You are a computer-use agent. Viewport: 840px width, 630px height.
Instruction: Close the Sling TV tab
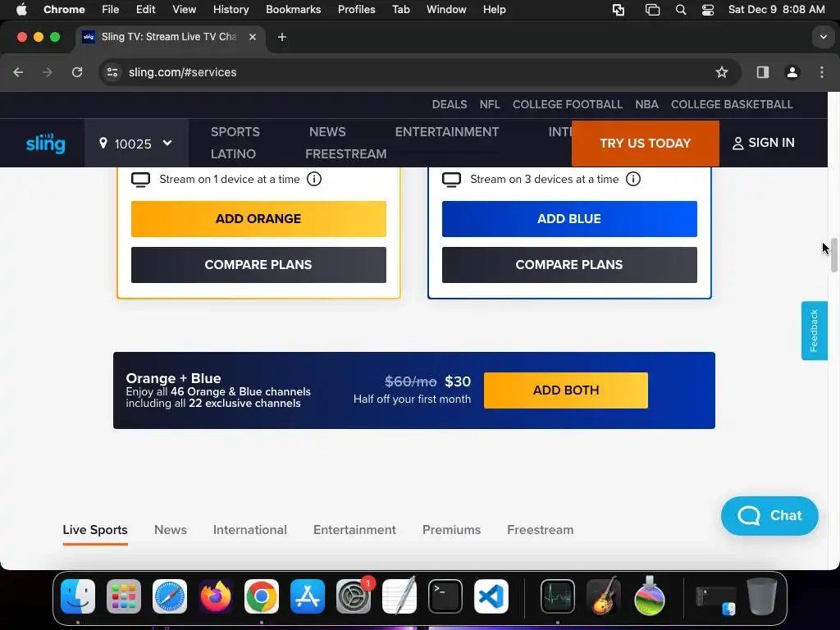[253, 37]
